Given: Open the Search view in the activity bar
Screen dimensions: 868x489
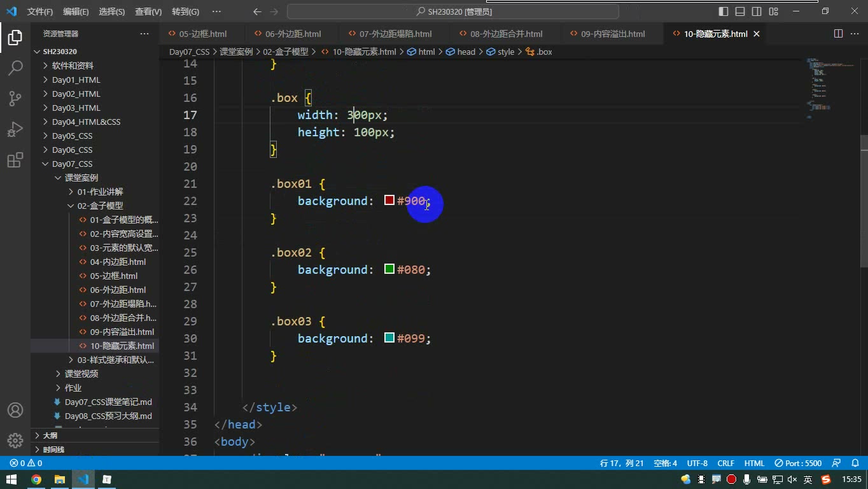Looking at the screenshot, I should pos(15,67).
